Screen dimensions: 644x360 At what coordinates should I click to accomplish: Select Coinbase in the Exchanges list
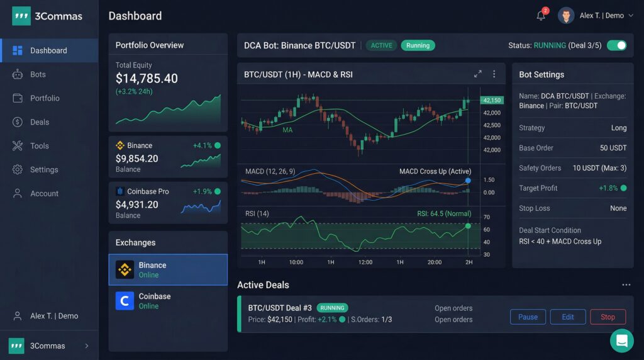click(168, 301)
